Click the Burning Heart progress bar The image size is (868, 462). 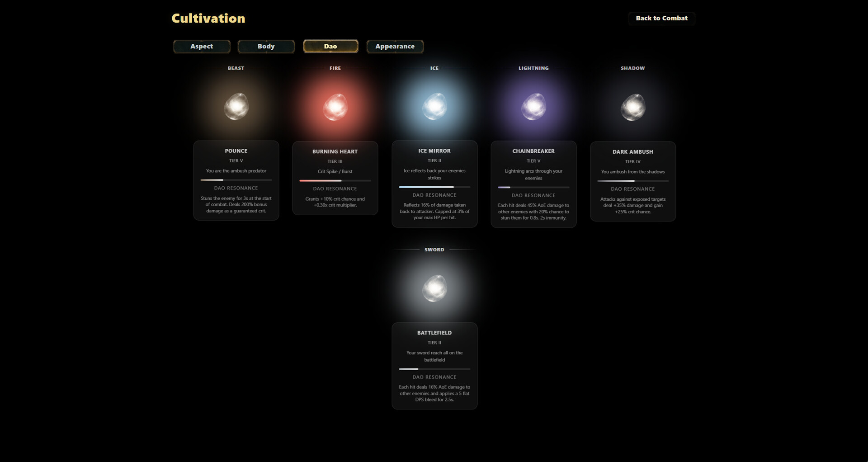335,180
